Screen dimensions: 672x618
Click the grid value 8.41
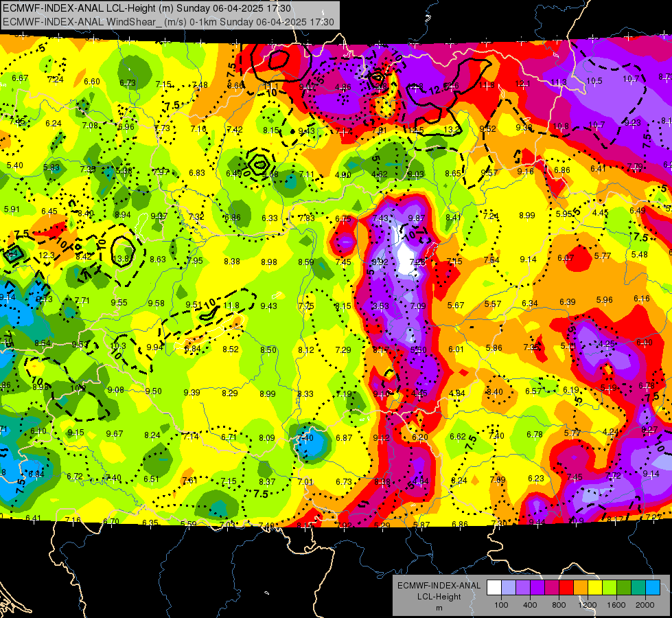pyautogui.click(x=454, y=218)
